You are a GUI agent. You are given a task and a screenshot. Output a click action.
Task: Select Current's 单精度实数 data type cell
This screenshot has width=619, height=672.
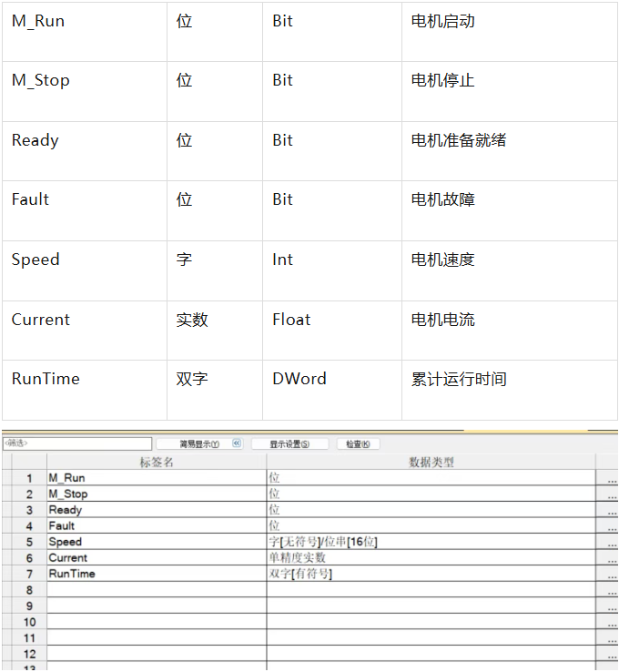coord(431,558)
